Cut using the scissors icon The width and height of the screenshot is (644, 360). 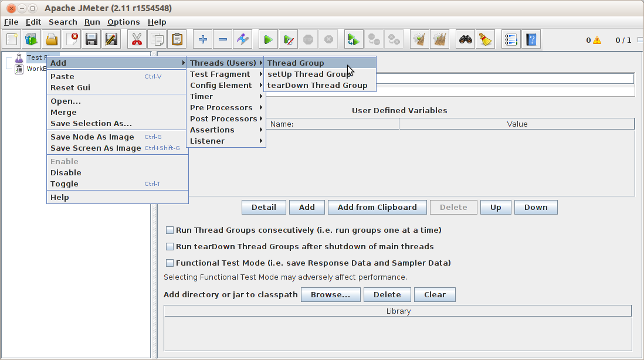[x=137, y=39]
